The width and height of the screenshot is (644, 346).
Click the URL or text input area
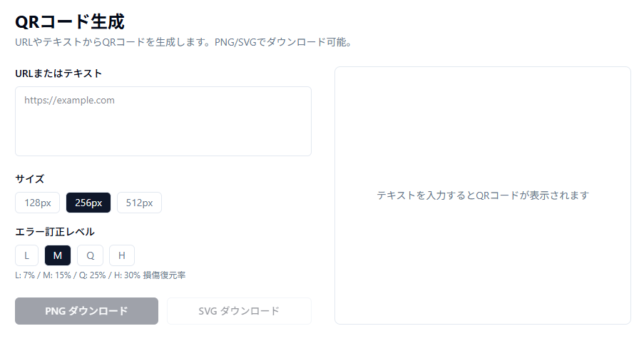[x=163, y=121]
